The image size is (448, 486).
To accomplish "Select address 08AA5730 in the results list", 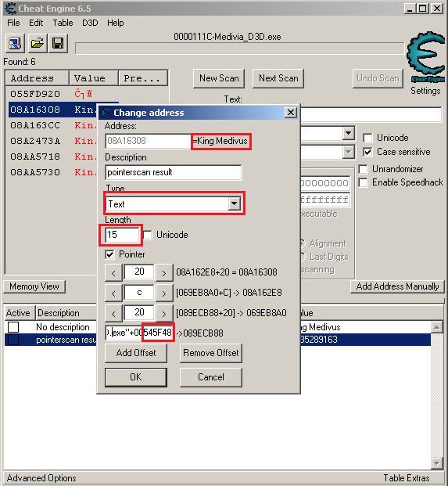I will point(35,172).
